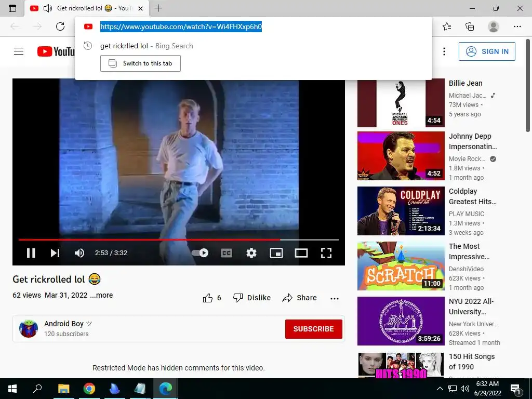Click the Dislike button

[252, 298]
